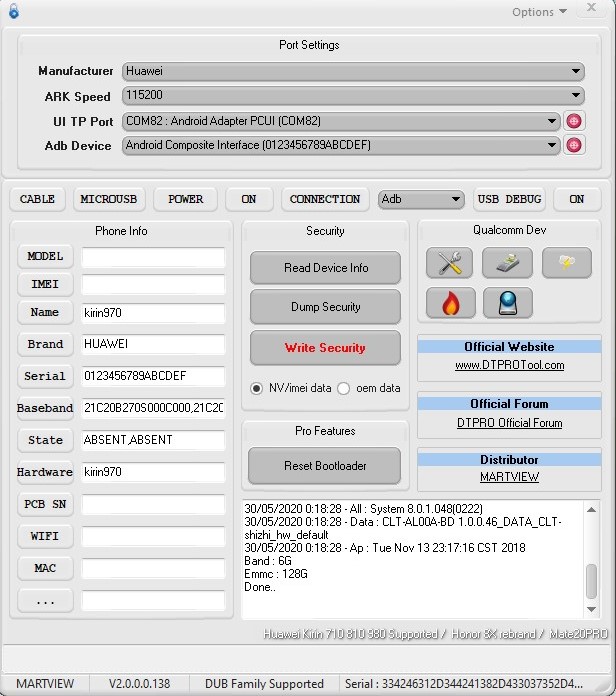Screen dimensions: 616x696
Task: Open the Manufacturer dropdown showing Huawei
Action: 353,71
